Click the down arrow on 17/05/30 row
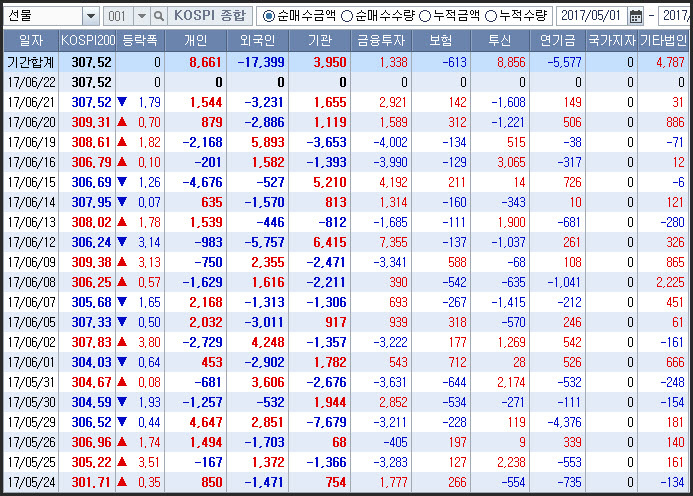Image resolution: width=693 pixels, height=496 pixels. click(122, 402)
